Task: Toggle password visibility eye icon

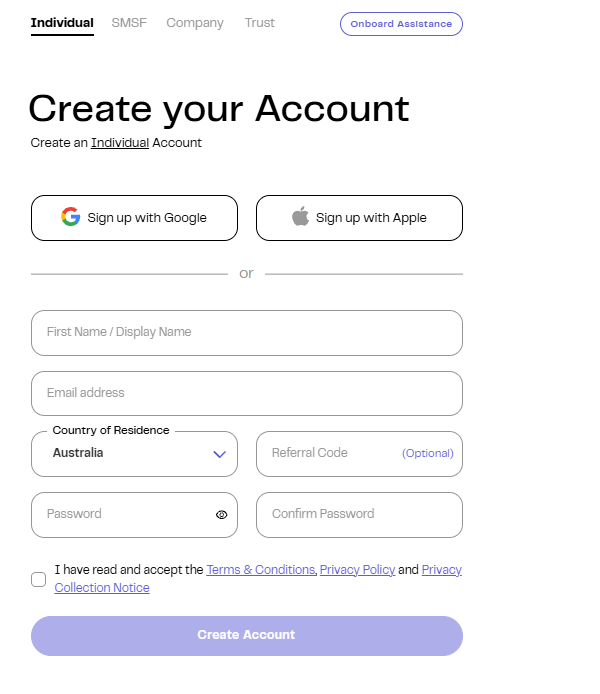Action: (x=222, y=515)
